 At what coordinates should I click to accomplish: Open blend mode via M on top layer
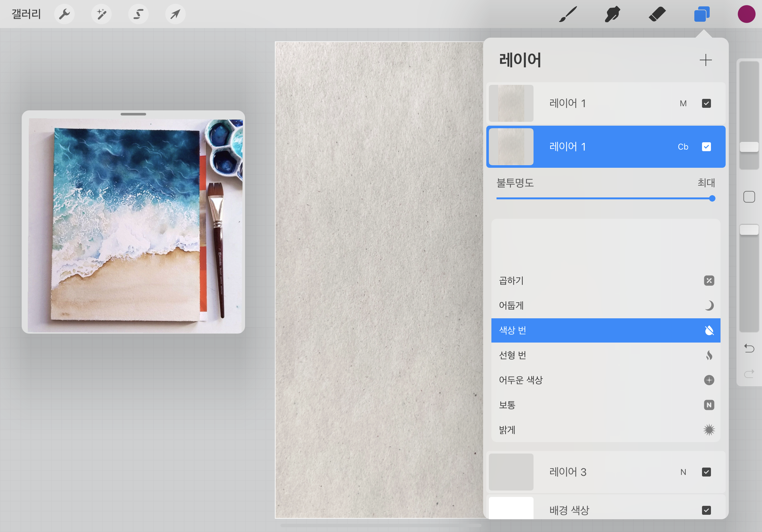pyautogui.click(x=683, y=103)
